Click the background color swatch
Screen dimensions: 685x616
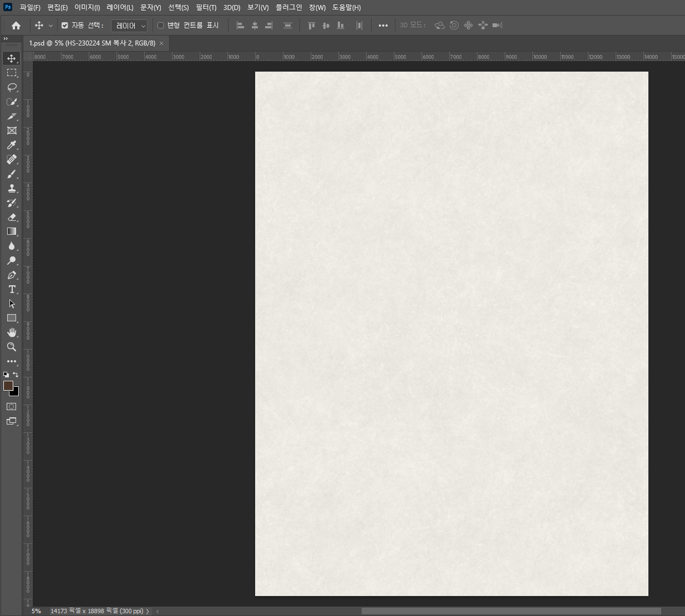coord(16,392)
